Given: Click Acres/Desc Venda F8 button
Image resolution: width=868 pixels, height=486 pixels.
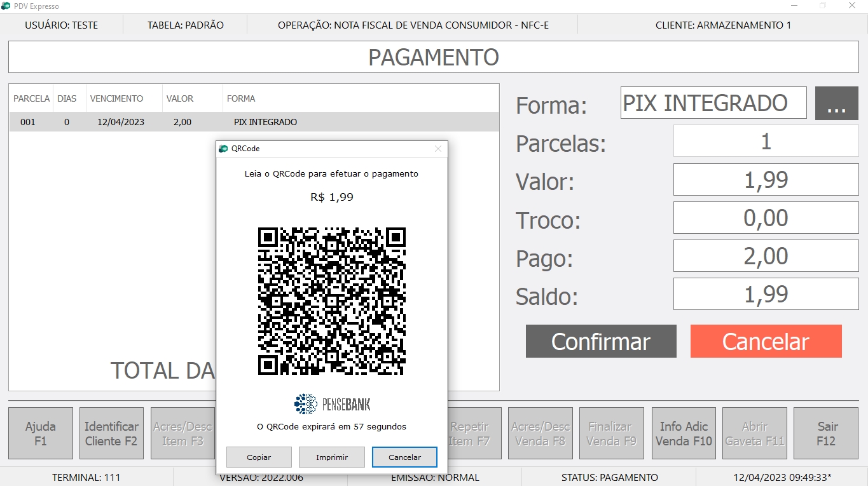Looking at the screenshot, I should (540, 433).
